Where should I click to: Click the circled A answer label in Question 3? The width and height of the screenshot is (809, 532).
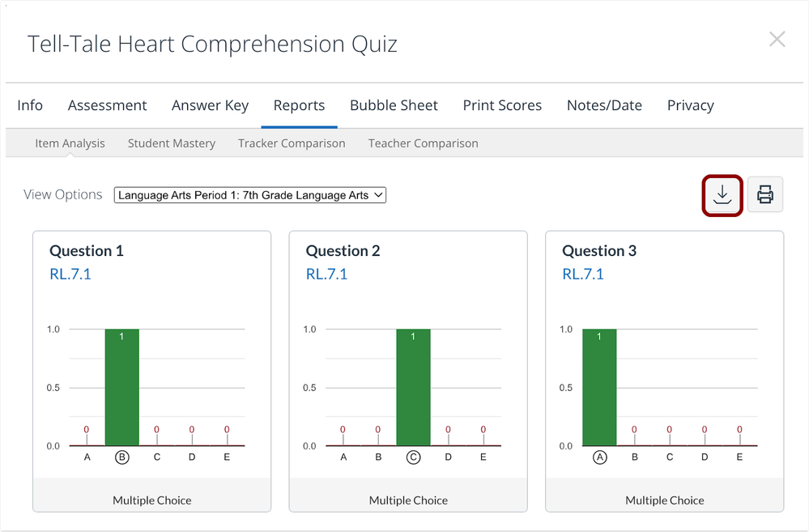(600, 458)
